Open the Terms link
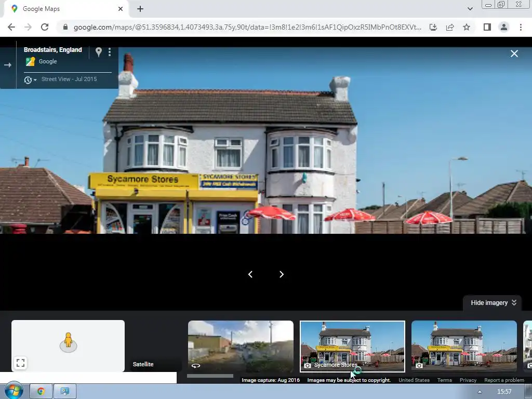The height and width of the screenshot is (399, 532). (445, 380)
